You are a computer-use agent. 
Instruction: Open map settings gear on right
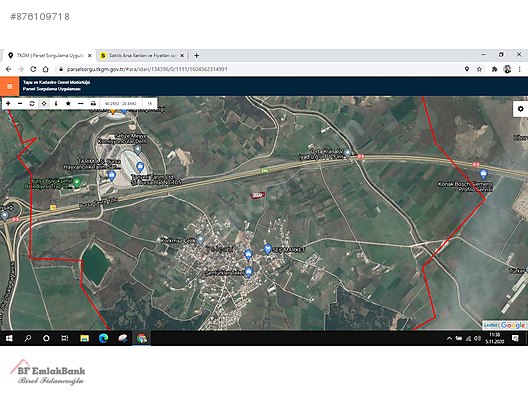point(520,109)
